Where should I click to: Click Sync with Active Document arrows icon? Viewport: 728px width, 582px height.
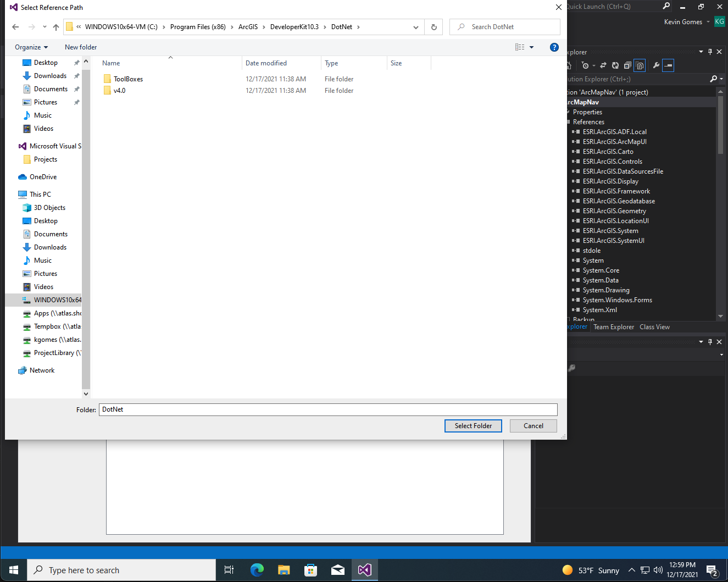pos(603,65)
